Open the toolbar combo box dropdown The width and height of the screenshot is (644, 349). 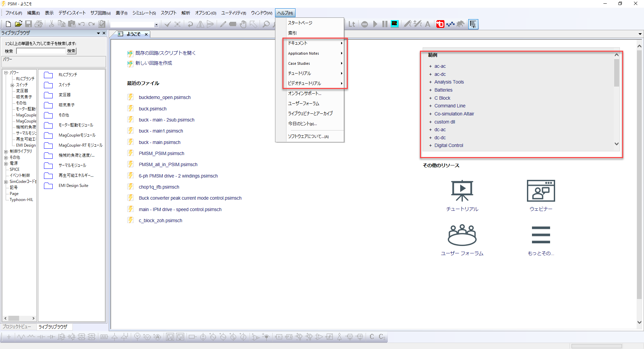(156, 24)
